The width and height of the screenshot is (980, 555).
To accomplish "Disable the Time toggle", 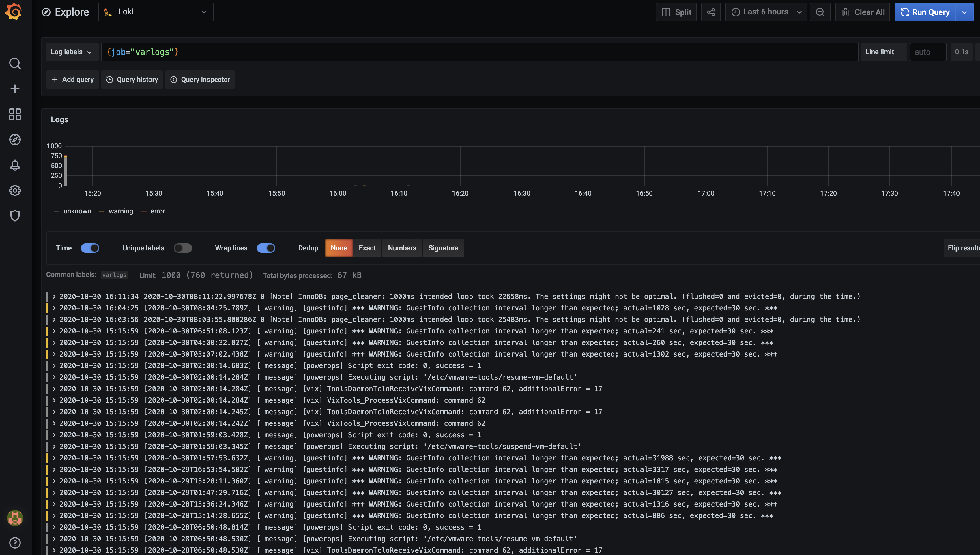I will coord(90,248).
